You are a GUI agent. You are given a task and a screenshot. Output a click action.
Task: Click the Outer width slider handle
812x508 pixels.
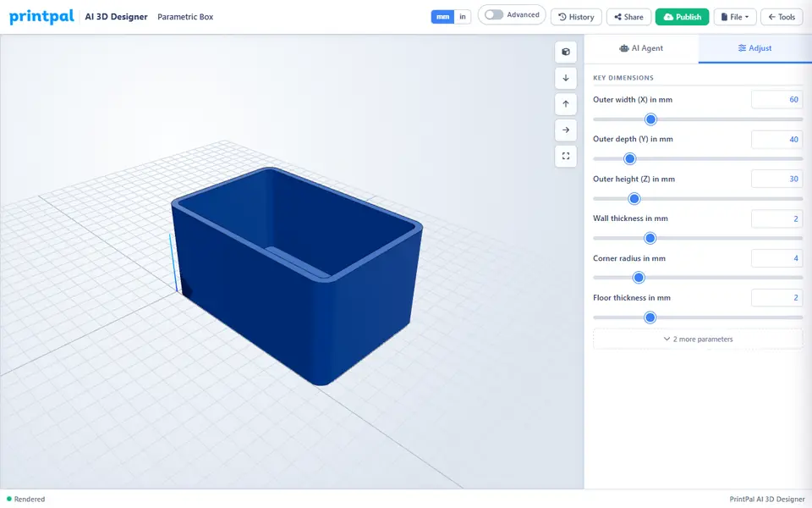pyautogui.click(x=651, y=119)
